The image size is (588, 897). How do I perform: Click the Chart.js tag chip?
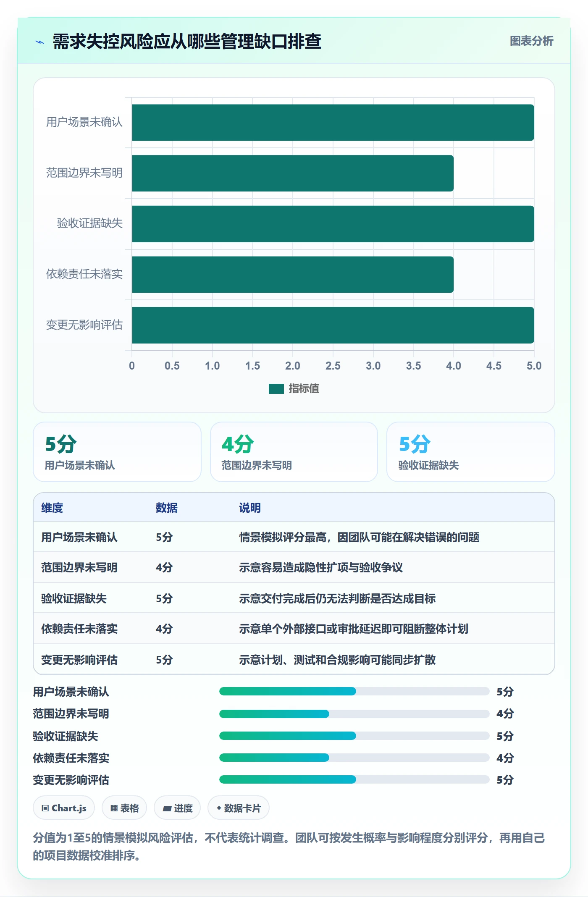pyautogui.click(x=64, y=808)
